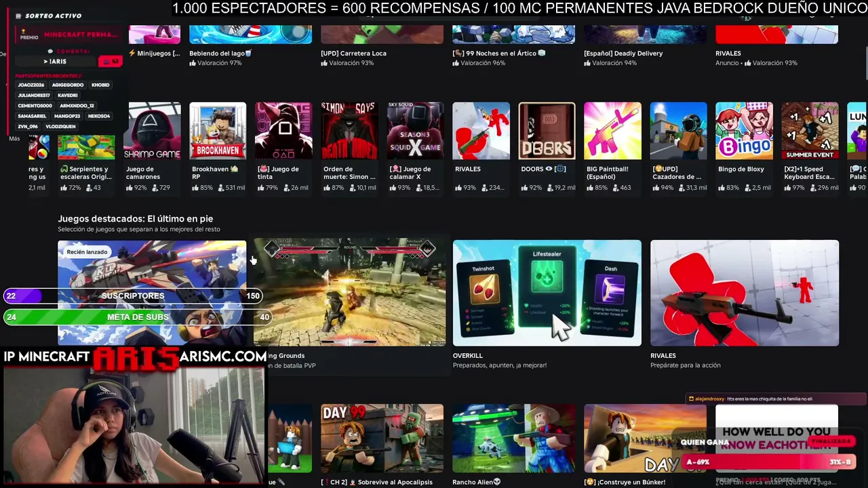The height and width of the screenshot is (488, 868).
Task: Open the RIVALES thumbnail beside DOORS
Action: (x=481, y=131)
